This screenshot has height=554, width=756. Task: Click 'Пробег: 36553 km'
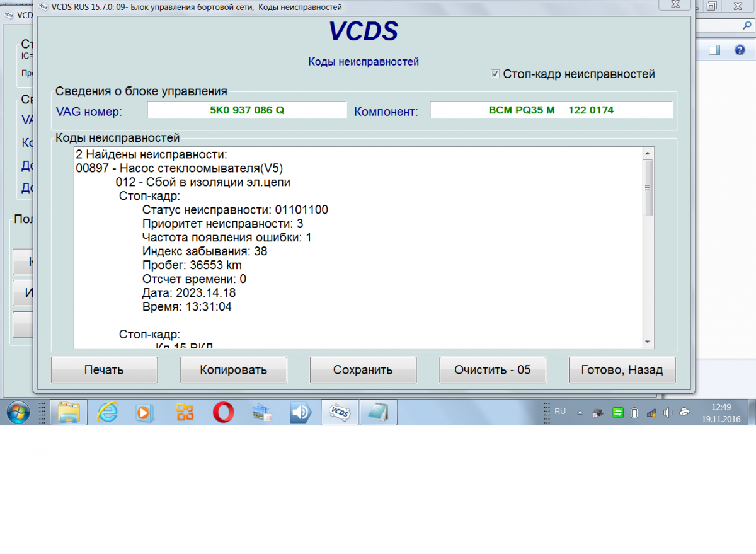tap(192, 265)
